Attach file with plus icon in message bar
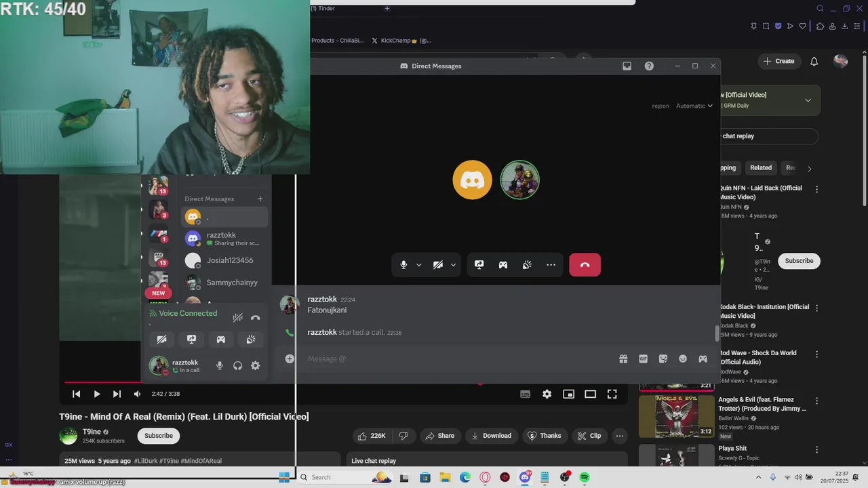 coord(290,359)
